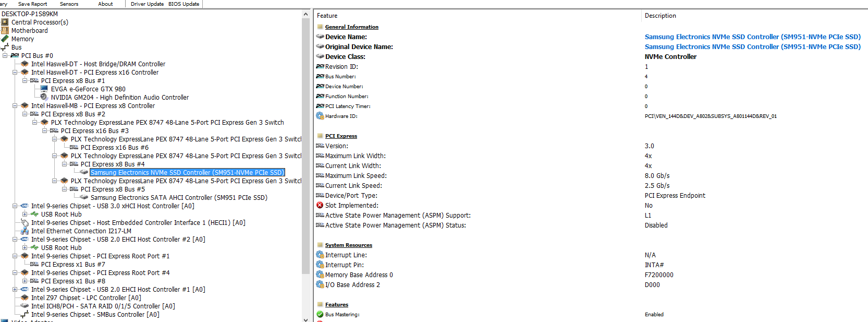Viewport: 868px width, 322px height.
Task: Click the General Information section icon
Action: [x=320, y=27]
